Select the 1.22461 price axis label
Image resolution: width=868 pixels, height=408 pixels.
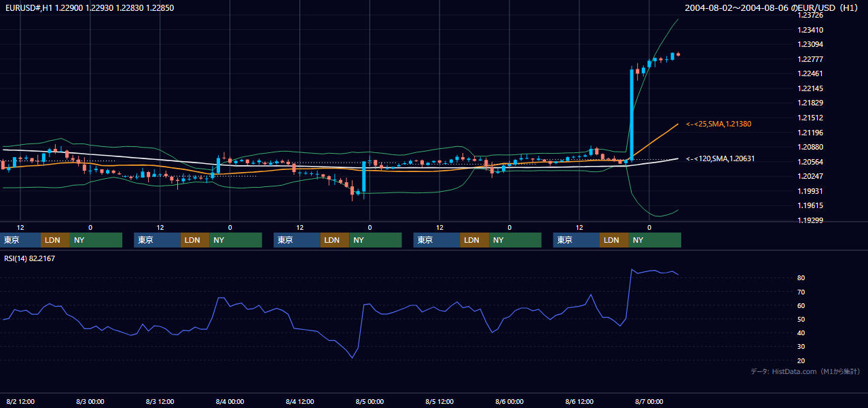point(810,73)
